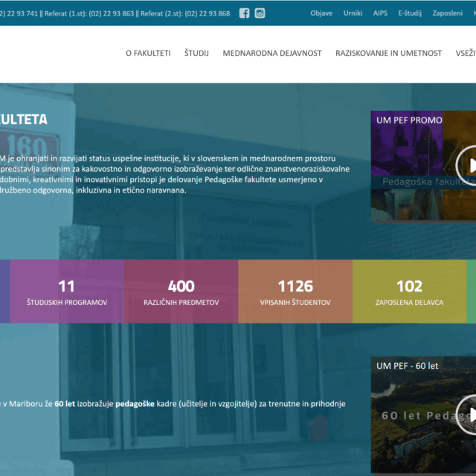
Task: Open the Instagram icon link
Action: tap(260, 13)
